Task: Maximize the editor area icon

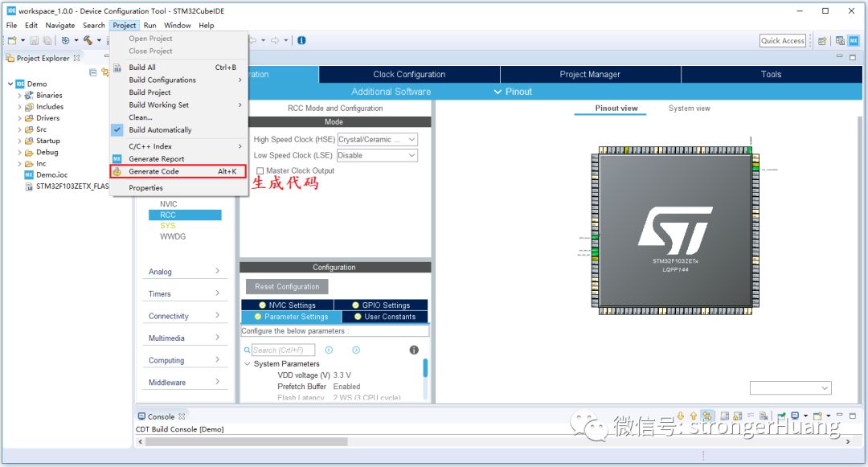Action: point(853,57)
